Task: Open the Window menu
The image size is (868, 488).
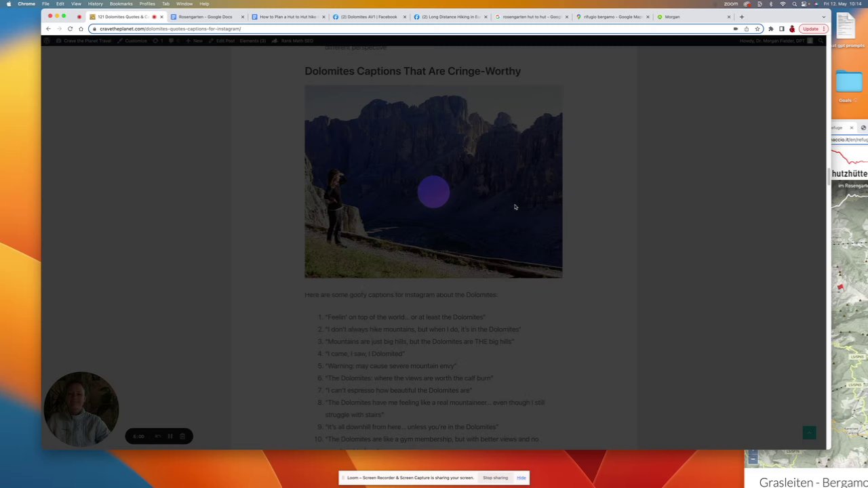Action: pos(184,3)
